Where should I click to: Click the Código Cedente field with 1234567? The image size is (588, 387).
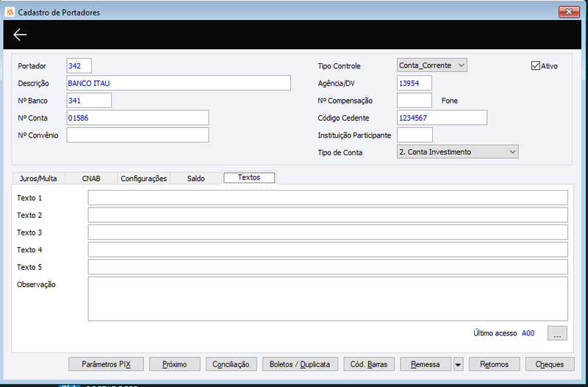[442, 118]
